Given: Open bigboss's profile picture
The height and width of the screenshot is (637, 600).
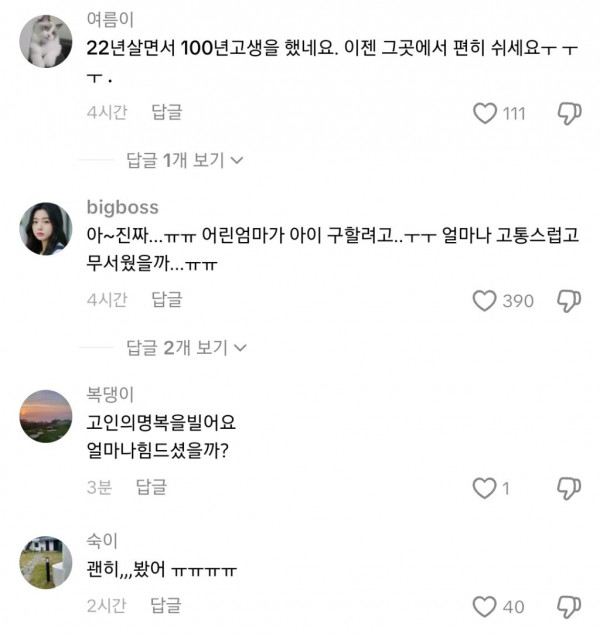Looking at the screenshot, I should pos(46,229).
